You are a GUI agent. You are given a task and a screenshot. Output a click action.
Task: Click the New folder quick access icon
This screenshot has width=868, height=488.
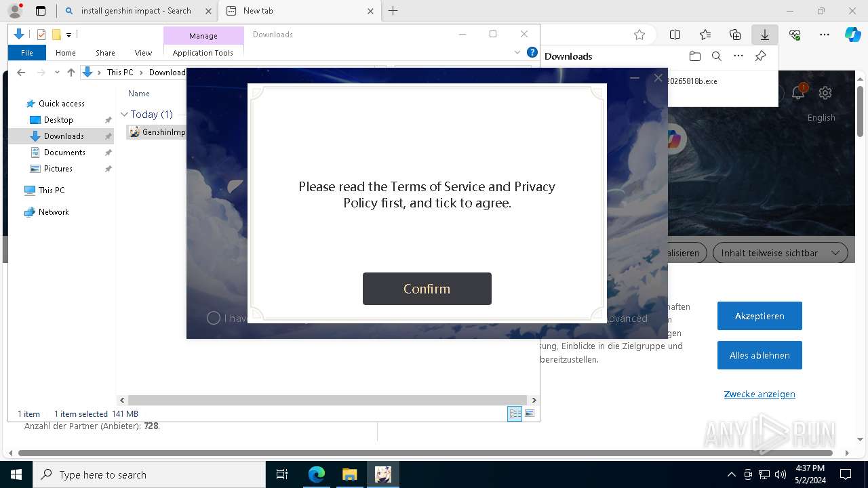pyautogui.click(x=56, y=35)
